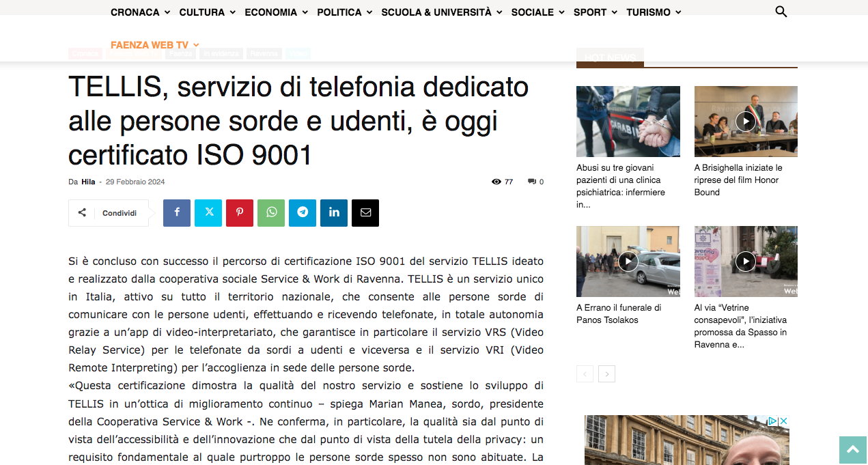Jump back to top with arrow button
This screenshot has width=868, height=465.
[x=853, y=450]
